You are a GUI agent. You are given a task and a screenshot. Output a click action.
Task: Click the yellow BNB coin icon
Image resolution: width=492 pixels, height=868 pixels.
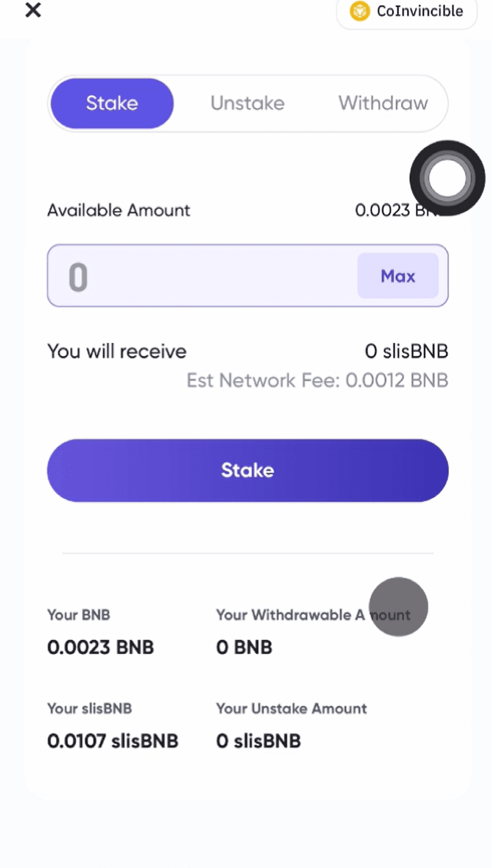coord(360,11)
